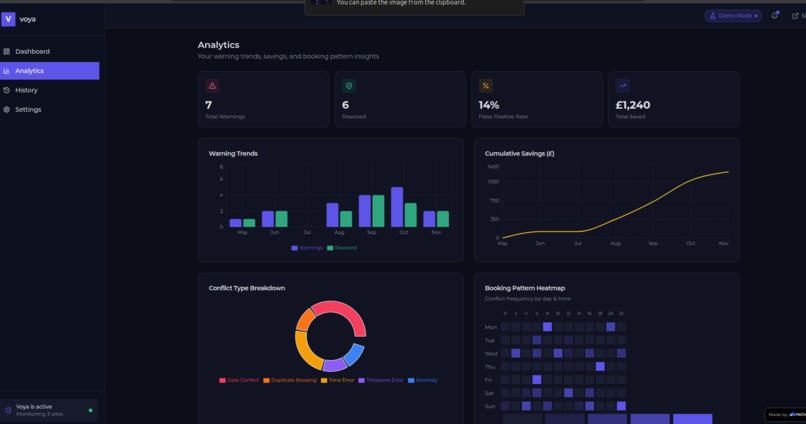Viewport: 806px width, 424px height.
Task: Click the Warning Trends chart title
Action: [x=233, y=153]
